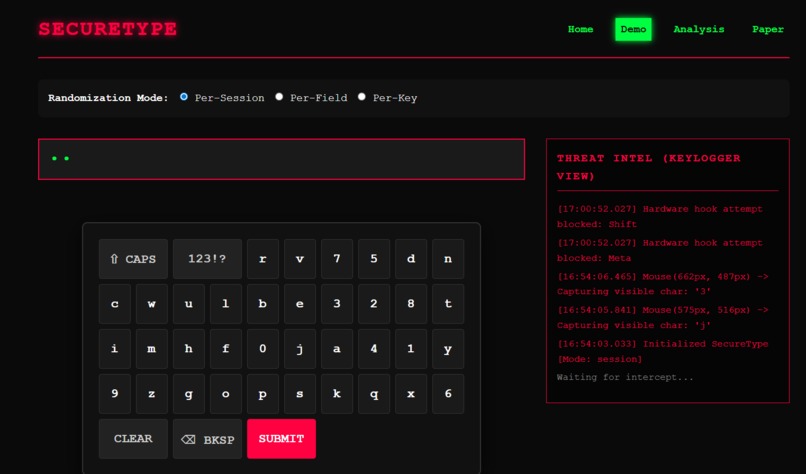The width and height of the screenshot is (806, 474).
Task: Tap the 'n' key on virtual keyboard
Action: 448,259
